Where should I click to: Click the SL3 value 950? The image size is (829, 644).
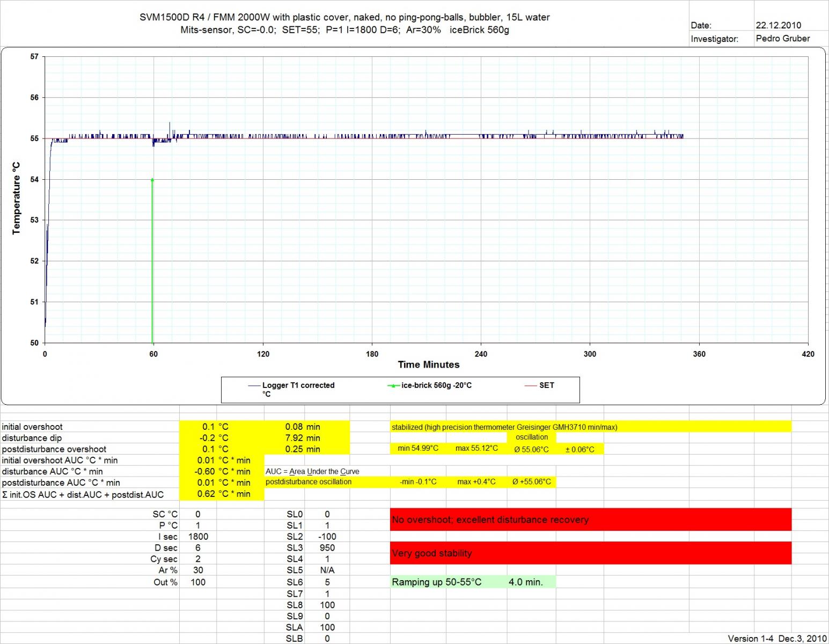tap(327, 548)
